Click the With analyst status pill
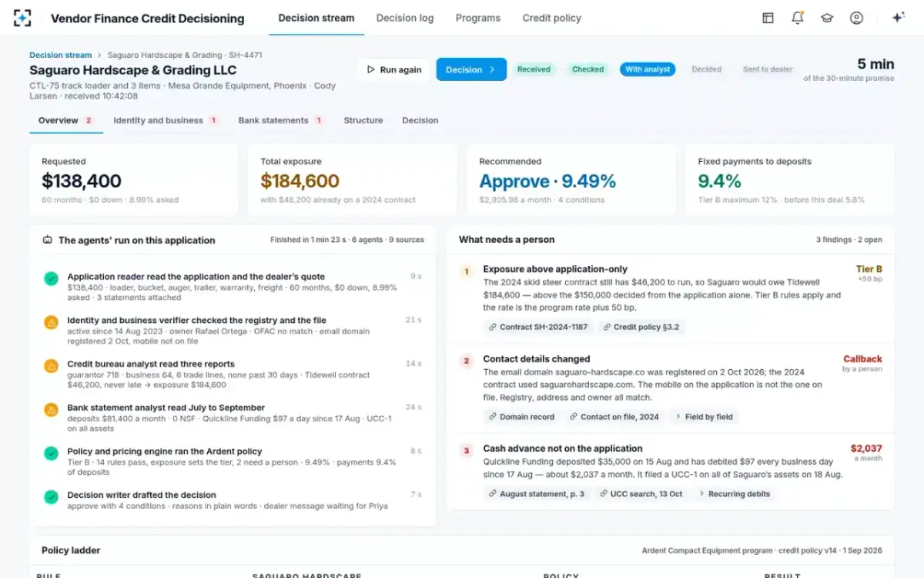924x578 pixels. [x=648, y=69]
